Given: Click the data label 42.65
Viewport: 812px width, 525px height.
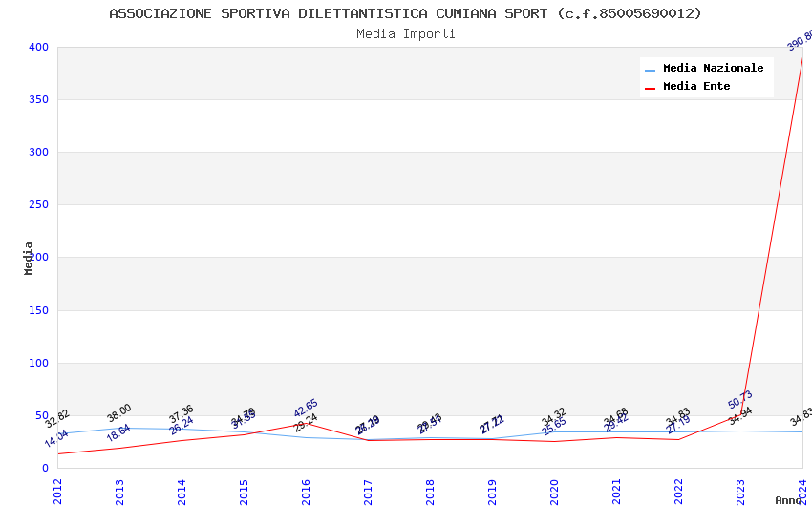Looking at the screenshot, I should pyautogui.click(x=306, y=409).
